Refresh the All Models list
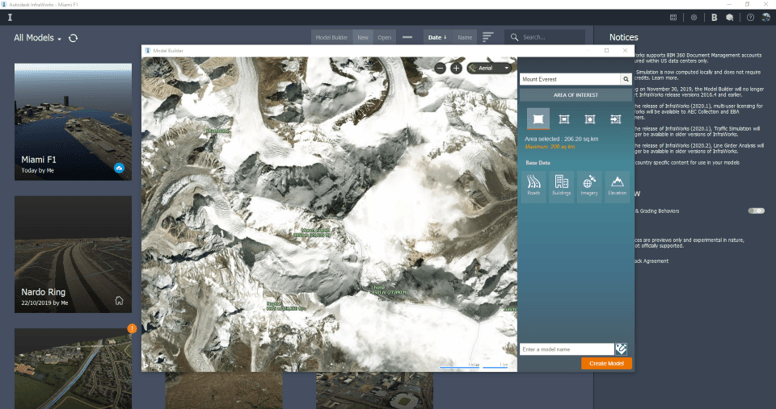776x409 pixels. (73, 38)
